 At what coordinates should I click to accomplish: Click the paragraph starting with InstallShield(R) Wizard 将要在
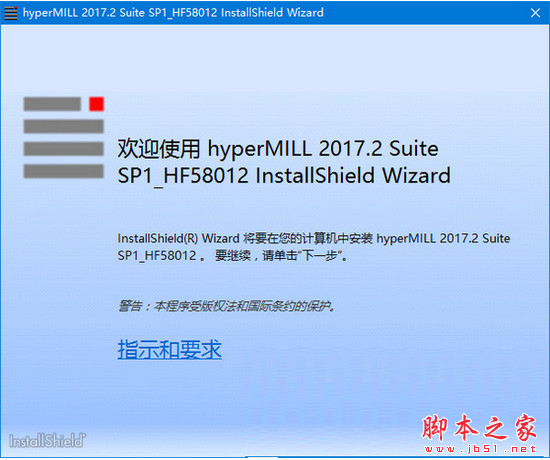click(314, 247)
